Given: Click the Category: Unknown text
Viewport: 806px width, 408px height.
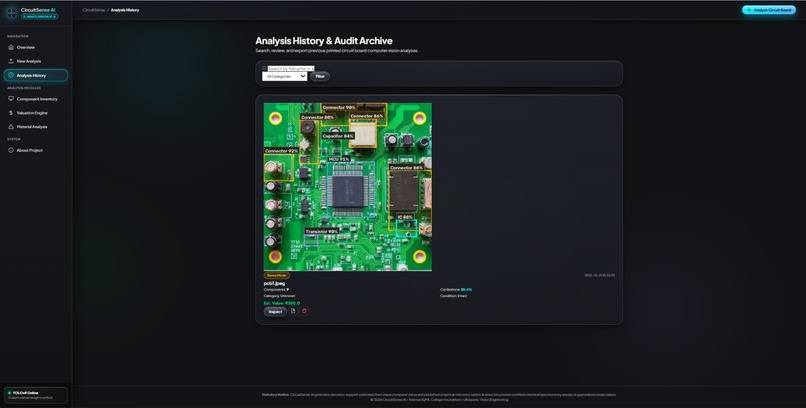Looking at the screenshot, I should pos(280,296).
